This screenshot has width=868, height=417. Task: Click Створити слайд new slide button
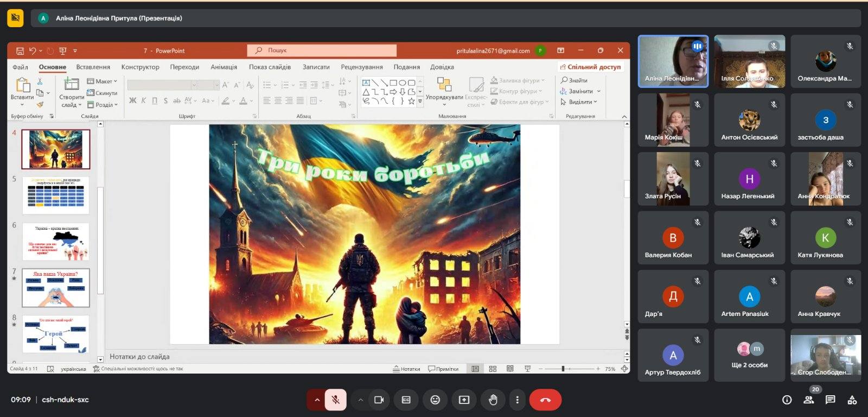[x=72, y=92]
